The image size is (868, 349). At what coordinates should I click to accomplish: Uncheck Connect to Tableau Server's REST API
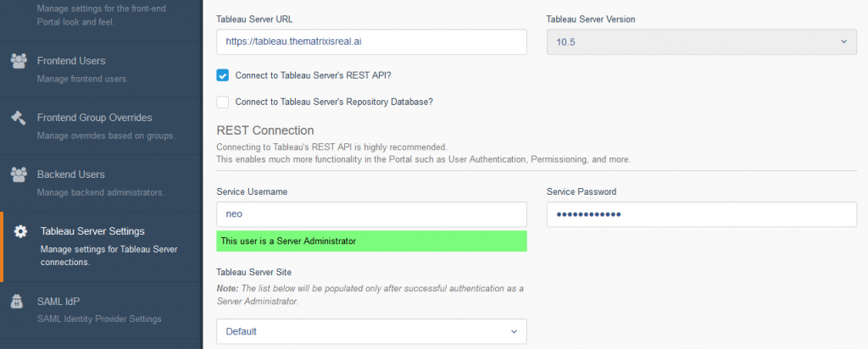pos(223,75)
